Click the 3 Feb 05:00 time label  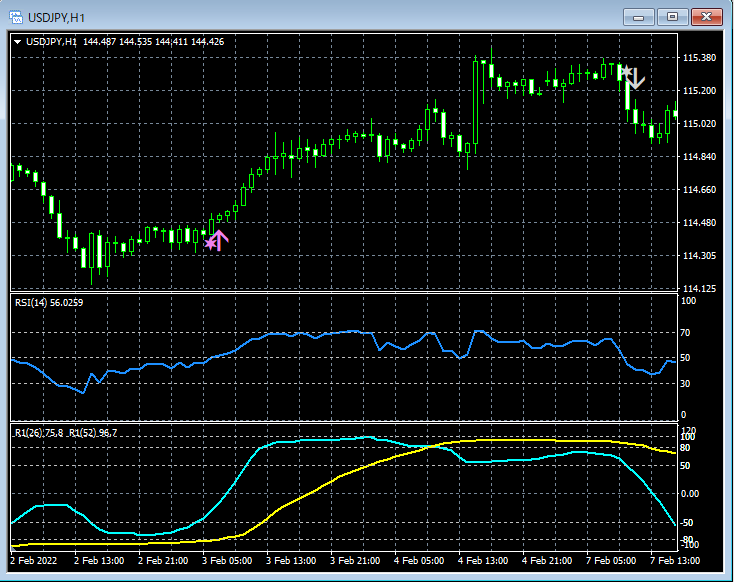click(226, 560)
